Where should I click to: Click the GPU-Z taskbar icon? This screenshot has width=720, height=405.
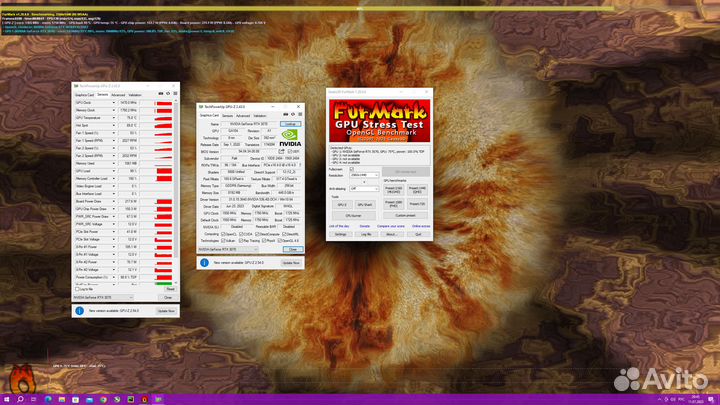click(158, 399)
